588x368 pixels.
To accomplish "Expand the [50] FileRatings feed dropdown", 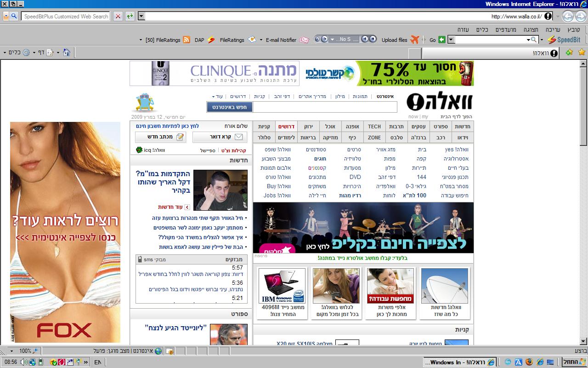I will pyautogui.click(x=141, y=40).
